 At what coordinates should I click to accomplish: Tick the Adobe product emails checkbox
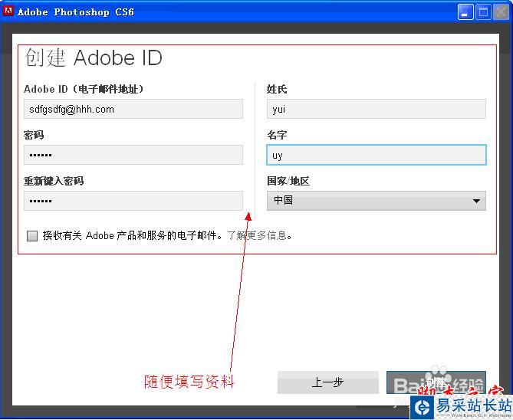(x=32, y=235)
